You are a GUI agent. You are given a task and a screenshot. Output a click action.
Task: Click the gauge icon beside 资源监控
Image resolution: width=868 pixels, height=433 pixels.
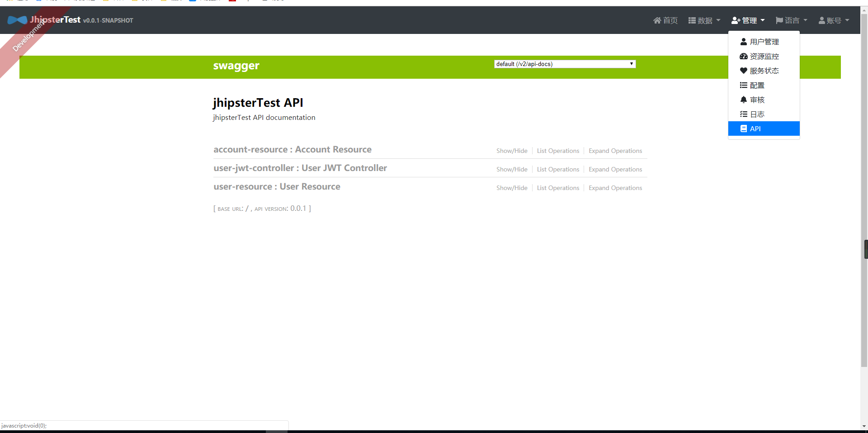coord(744,56)
